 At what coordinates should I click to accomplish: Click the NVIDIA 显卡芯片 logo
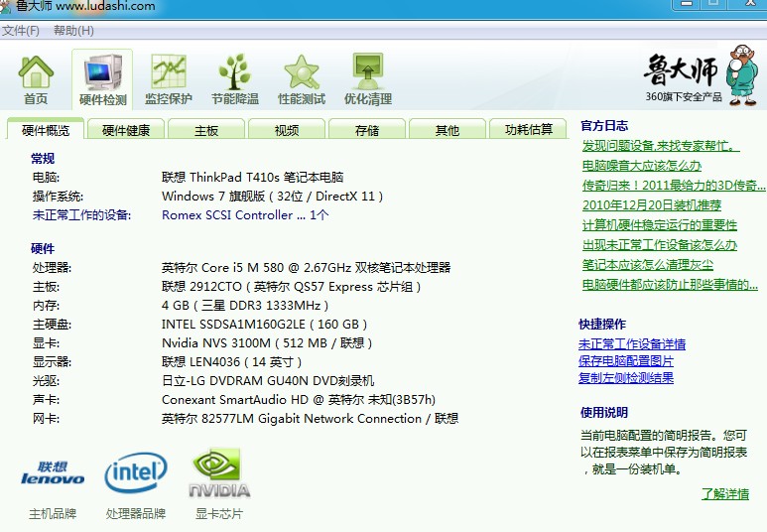[219, 472]
